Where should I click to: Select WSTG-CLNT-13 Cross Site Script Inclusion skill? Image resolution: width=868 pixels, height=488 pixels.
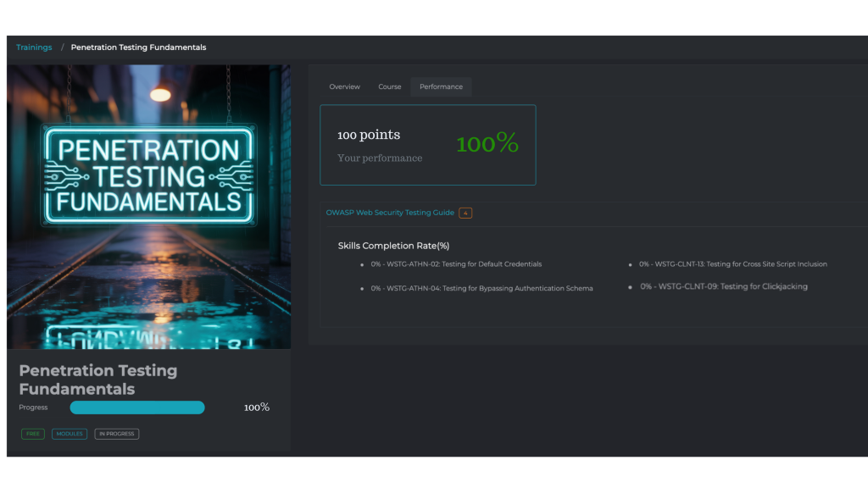tap(733, 264)
